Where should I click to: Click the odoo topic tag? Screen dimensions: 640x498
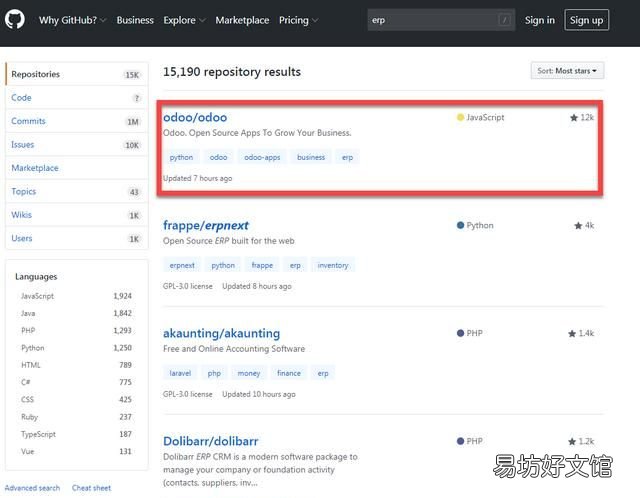(218, 157)
